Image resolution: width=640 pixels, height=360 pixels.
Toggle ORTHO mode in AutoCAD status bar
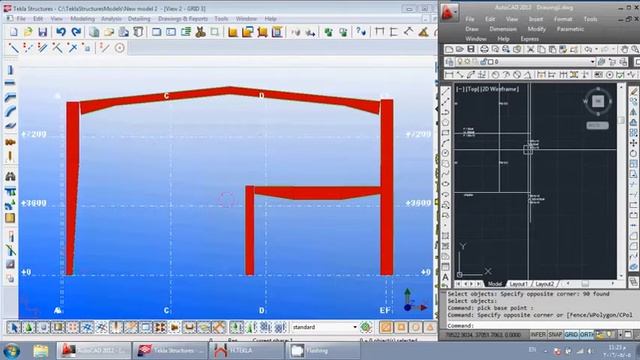[x=587, y=335]
